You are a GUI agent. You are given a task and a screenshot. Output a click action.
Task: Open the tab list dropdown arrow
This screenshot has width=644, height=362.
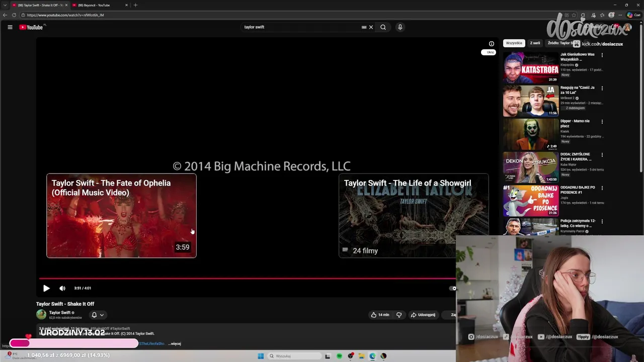coord(5,5)
